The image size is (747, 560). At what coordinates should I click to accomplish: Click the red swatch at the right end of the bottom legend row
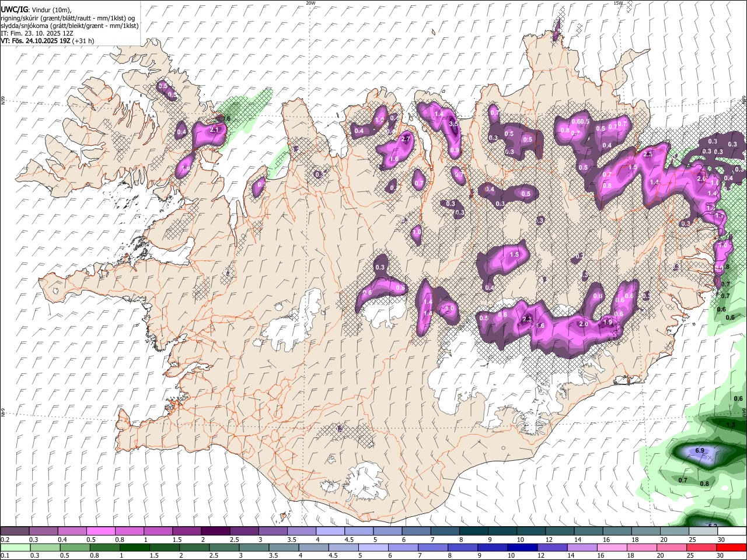(731, 548)
